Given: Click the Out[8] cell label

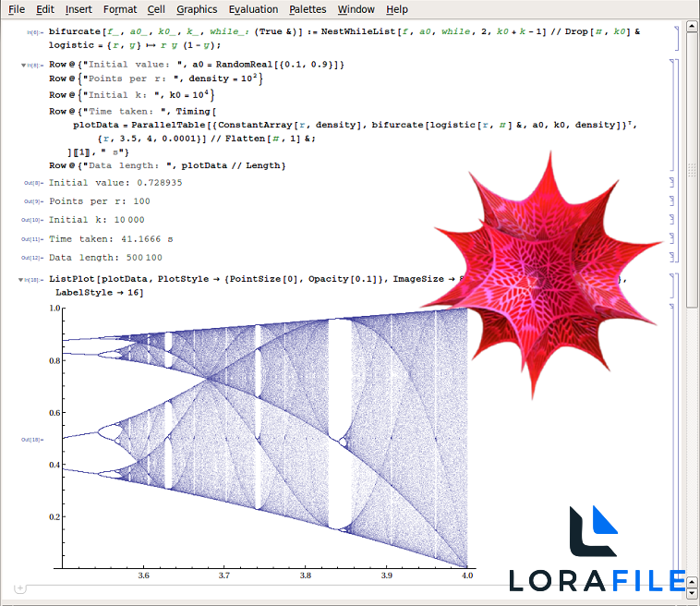Looking at the screenshot, I should (x=33, y=183).
